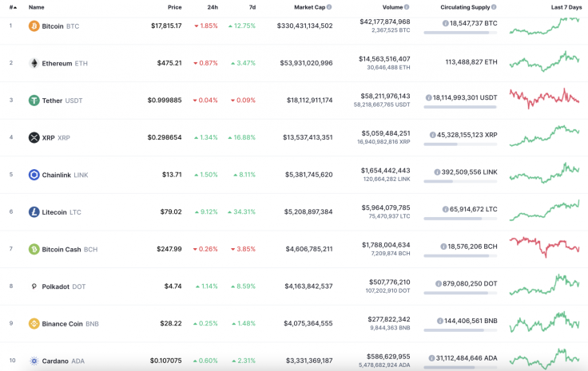Sort table by Market Cap header

pyautogui.click(x=309, y=7)
